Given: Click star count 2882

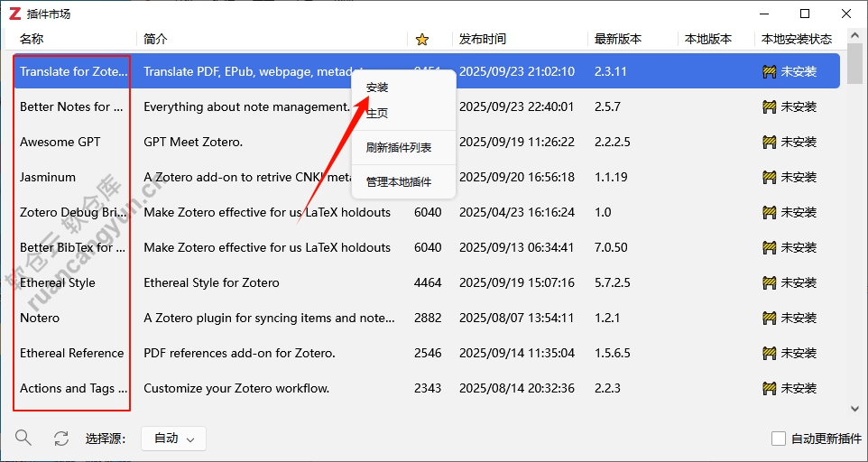Looking at the screenshot, I should click(x=428, y=319).
